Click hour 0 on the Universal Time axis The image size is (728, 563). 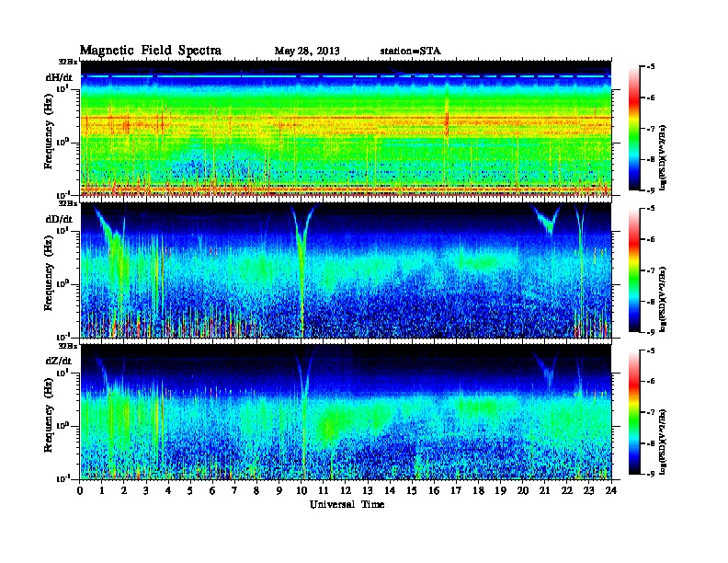(80, 491)
